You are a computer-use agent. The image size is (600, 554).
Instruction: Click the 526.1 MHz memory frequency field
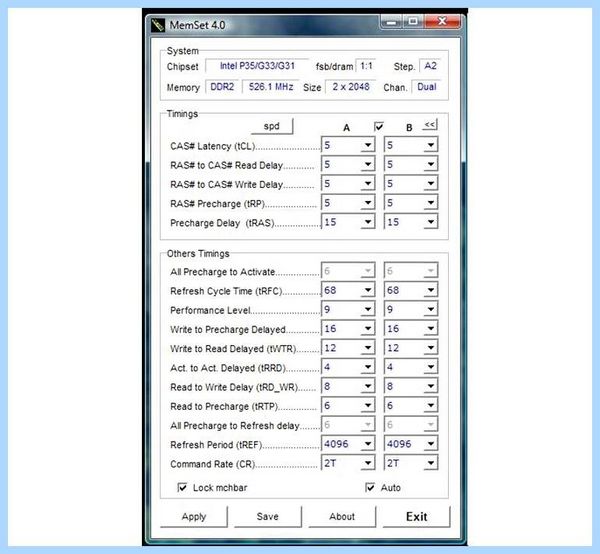point(271,87)
